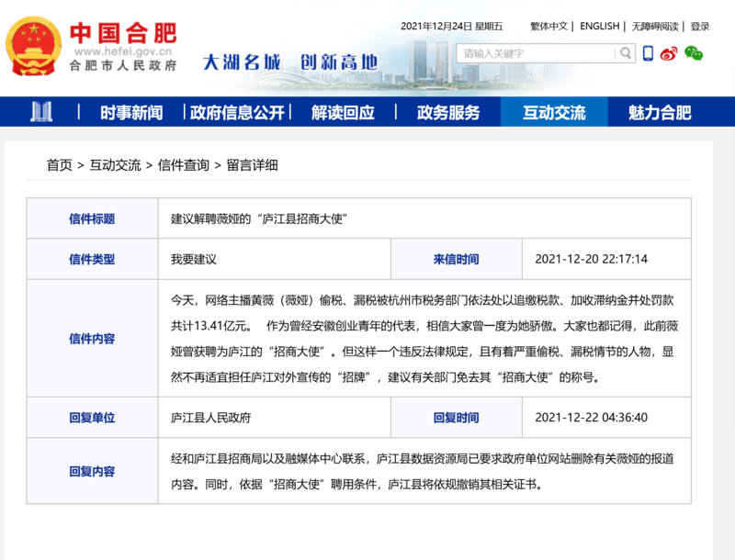The image size is (735, 560).
Task: Switch to 繁体中文 version
Action: click(548, 27)
